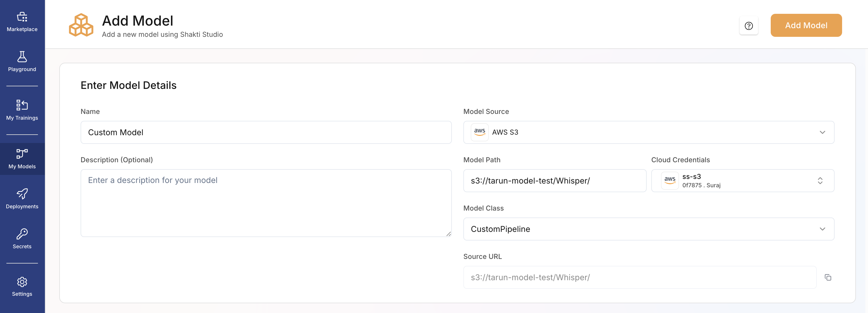
Task: Go to the Playground section
Action: (x=22, y=61)
